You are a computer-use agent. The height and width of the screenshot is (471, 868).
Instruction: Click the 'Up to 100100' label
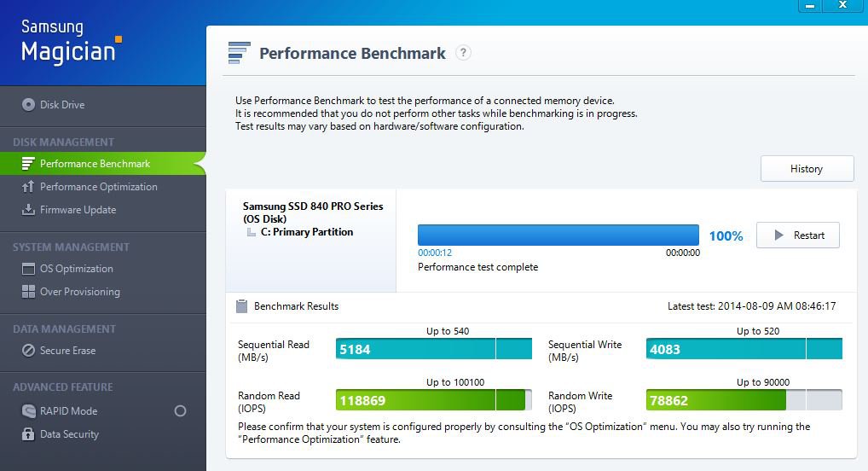click(455, 381)
